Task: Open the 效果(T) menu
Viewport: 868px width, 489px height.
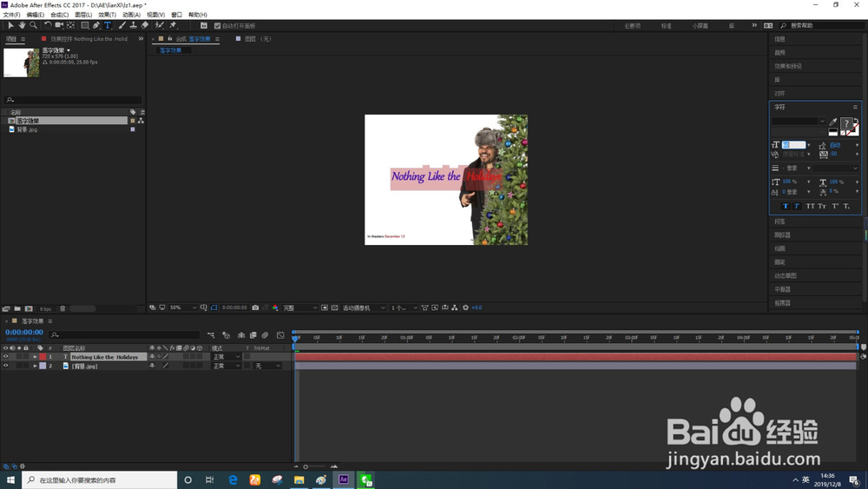Action: [x=107, y=15]
